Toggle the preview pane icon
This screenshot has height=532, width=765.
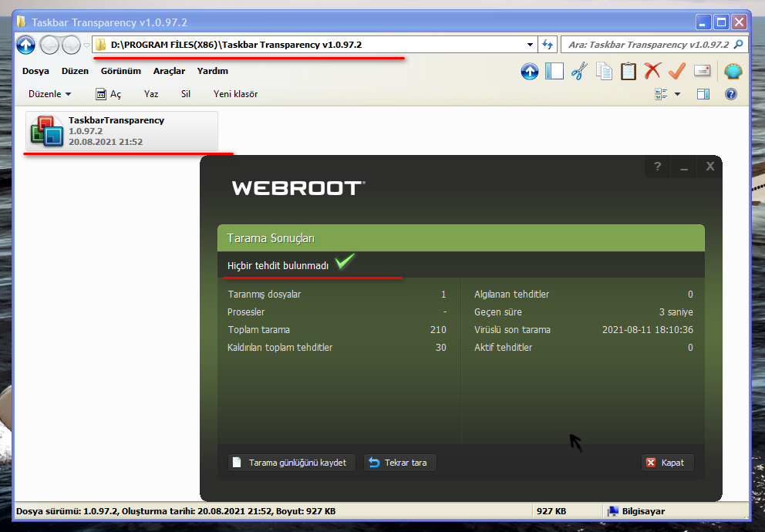[x=703, y=94]
